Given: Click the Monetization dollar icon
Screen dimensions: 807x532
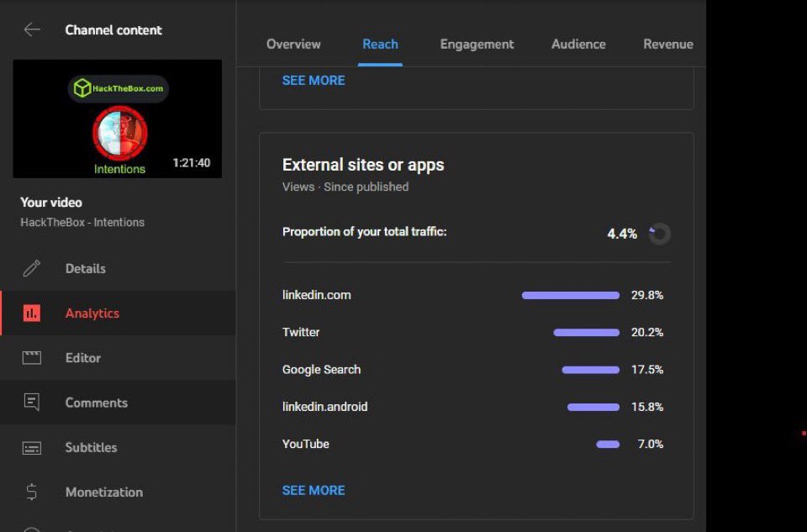Looking at the screenshot, I should (32, 492).
